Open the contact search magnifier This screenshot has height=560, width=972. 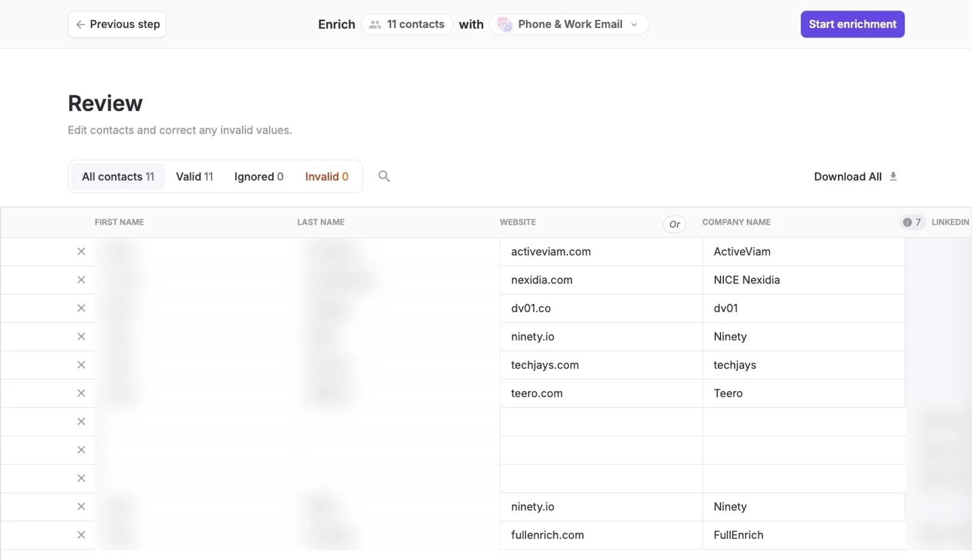tap(384, 176)
